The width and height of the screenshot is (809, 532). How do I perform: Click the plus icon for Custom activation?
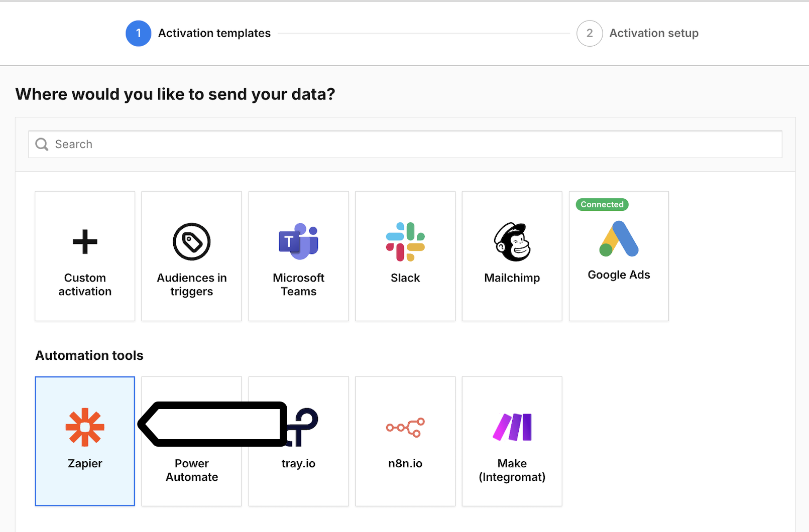[x=84, y=241]
